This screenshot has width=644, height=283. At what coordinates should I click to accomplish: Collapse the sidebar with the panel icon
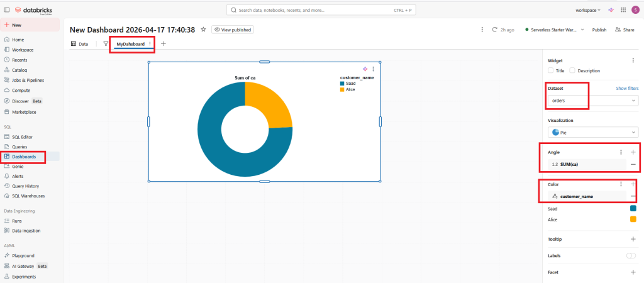pos(7,10)
